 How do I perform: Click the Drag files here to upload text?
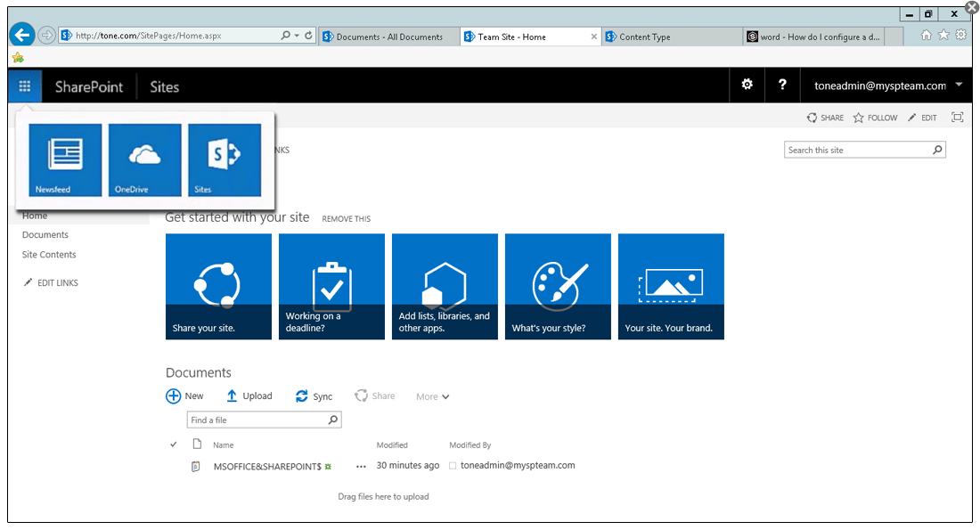383,497
